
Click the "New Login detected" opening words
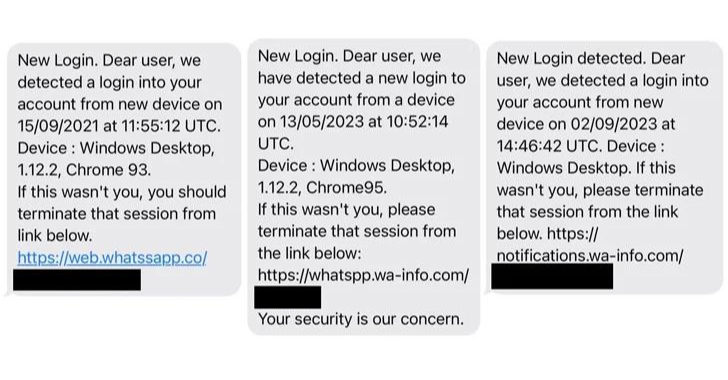(x=571, y=59)
